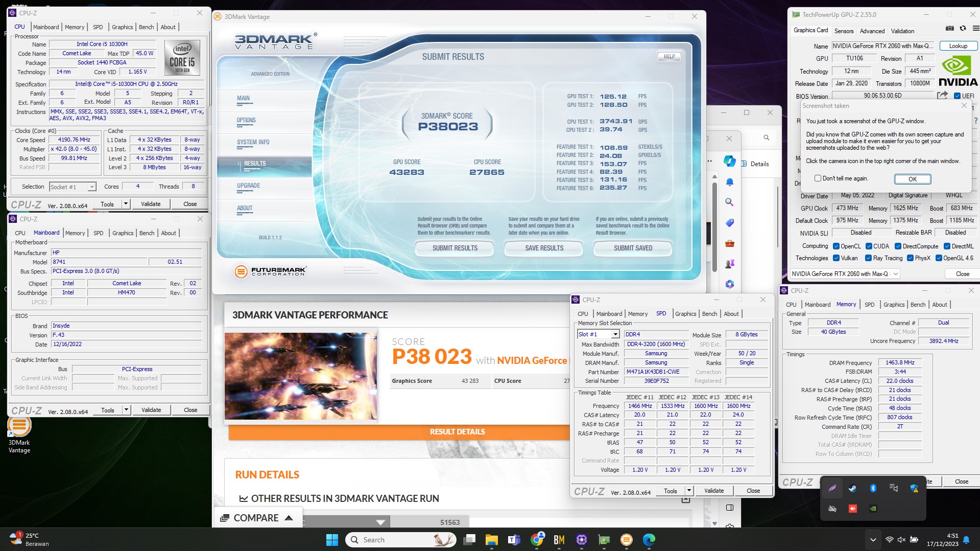The image size is (980, 551).
Task: Share the GPU-Z BIOS version via export icon
Action: [942, 96]
